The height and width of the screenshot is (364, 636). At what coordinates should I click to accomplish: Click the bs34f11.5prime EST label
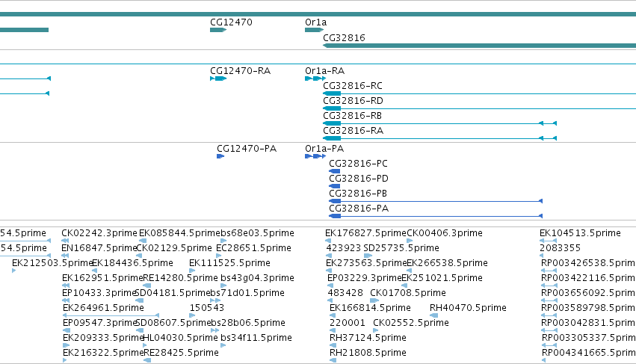[x=256, y=338]
